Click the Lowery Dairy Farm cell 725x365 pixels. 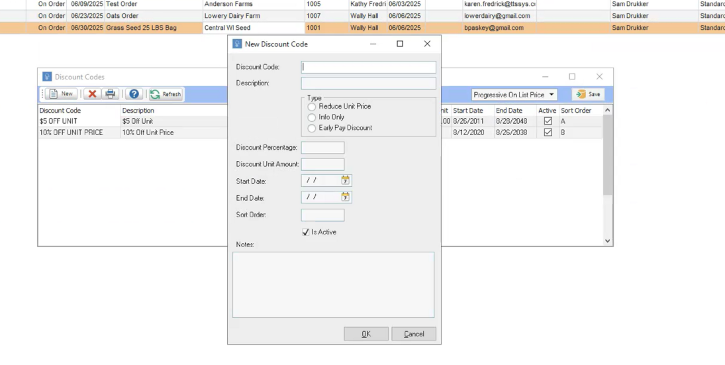coord(254,16)
